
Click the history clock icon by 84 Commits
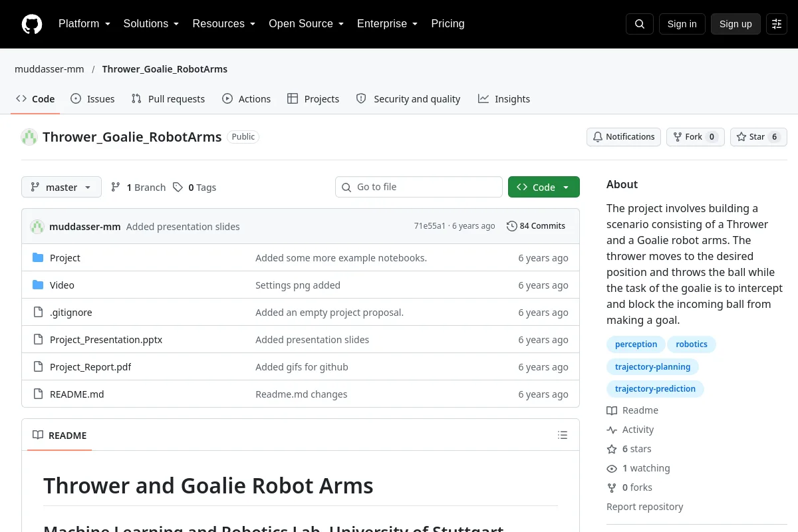click(512, 226)
